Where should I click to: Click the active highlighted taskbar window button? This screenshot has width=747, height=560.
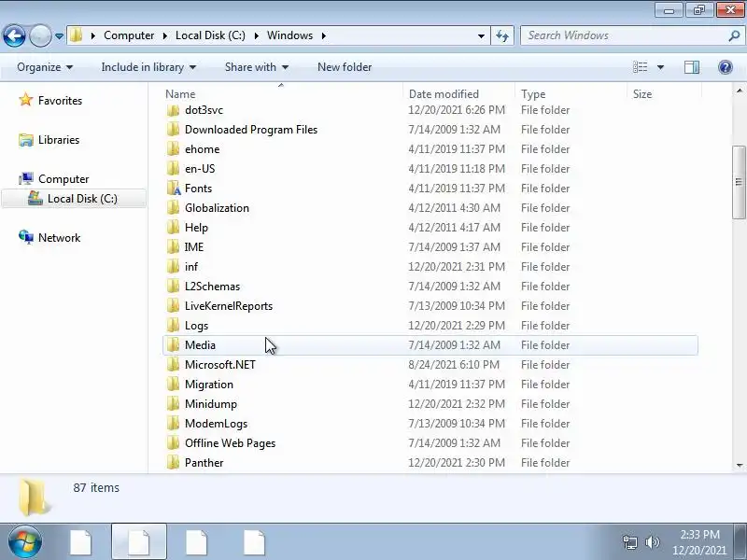tap(139, 542)
